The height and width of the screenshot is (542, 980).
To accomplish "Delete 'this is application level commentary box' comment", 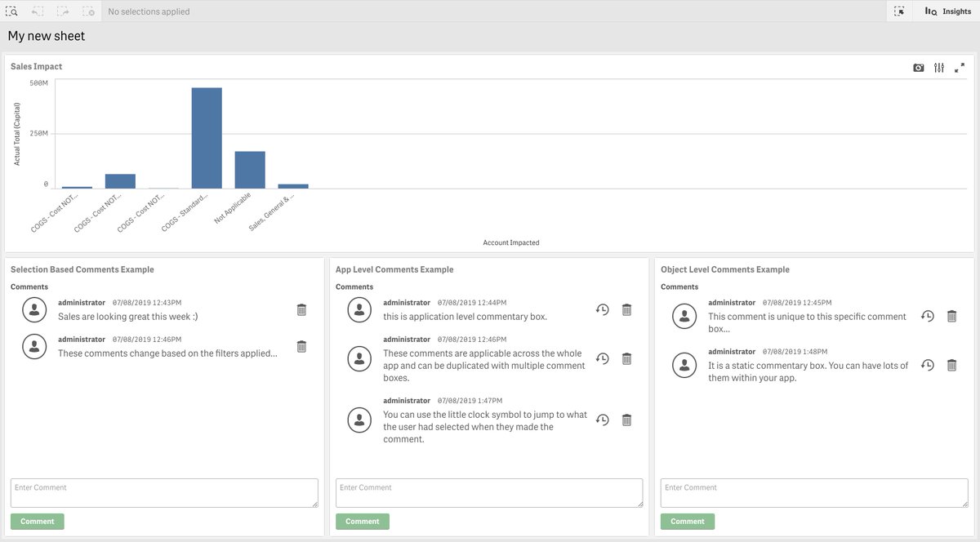I will coord(627,309).
